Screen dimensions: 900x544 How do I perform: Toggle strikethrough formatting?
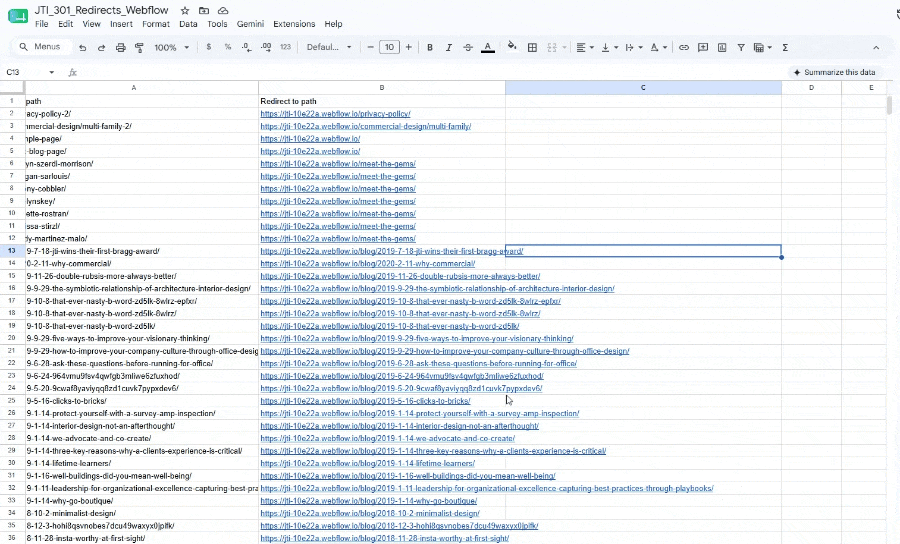click(468, 48)
